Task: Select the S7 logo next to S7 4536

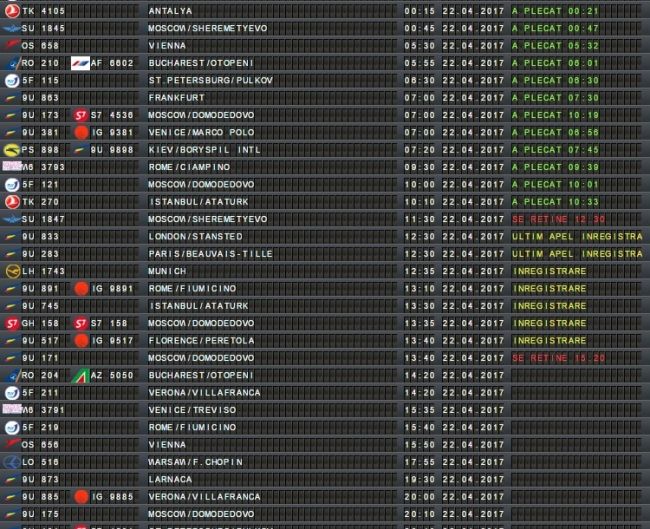Action: (80, 115)
